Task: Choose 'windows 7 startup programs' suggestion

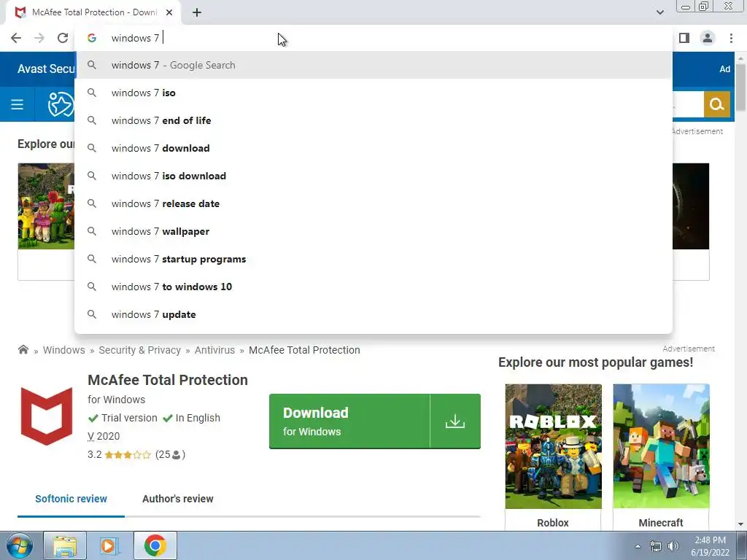Action: 373,259
